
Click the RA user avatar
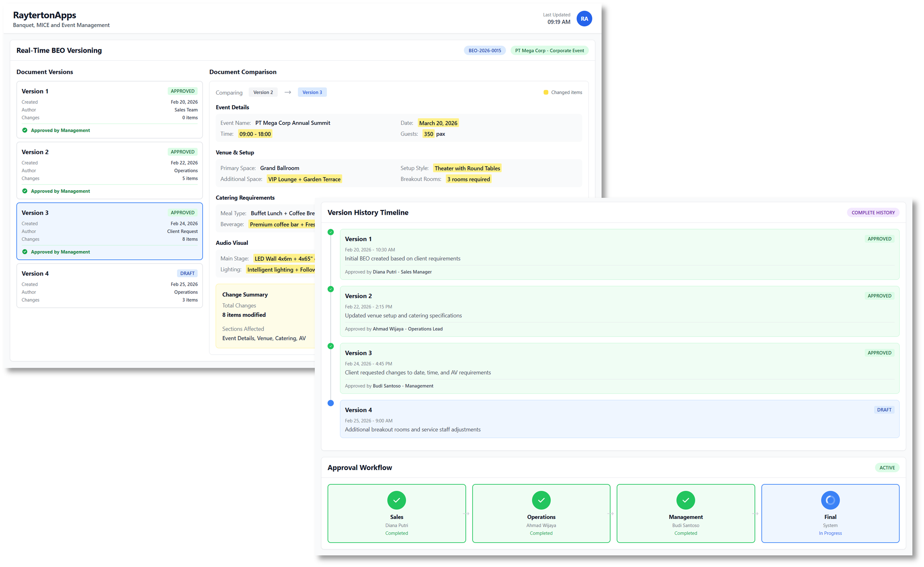pyautogui.click(x=584, y=18)
